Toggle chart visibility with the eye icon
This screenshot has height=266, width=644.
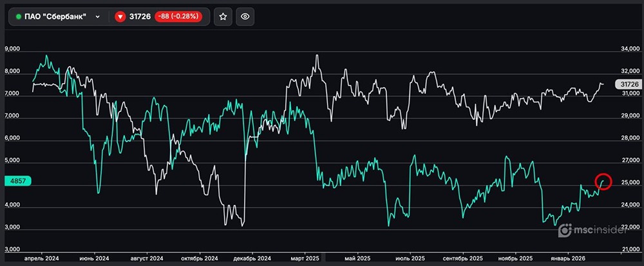[x=244, y=17]
